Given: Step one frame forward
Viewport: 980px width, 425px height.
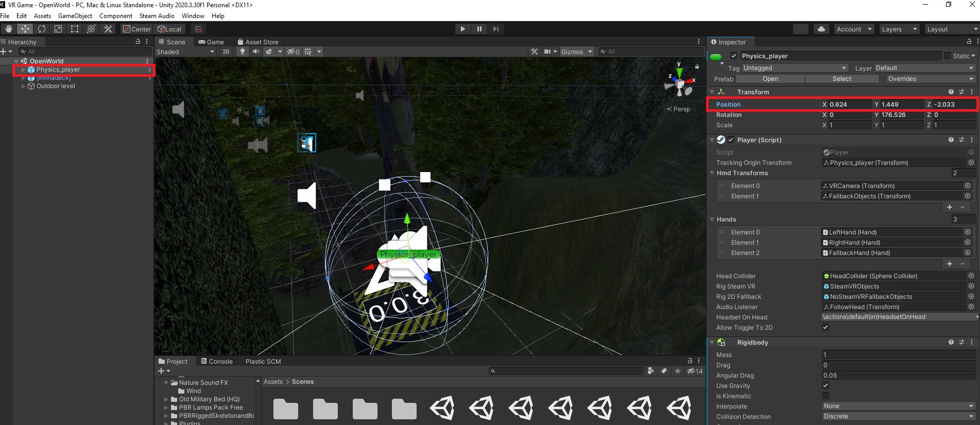Looking at the screenshot, I should (496, 29).
